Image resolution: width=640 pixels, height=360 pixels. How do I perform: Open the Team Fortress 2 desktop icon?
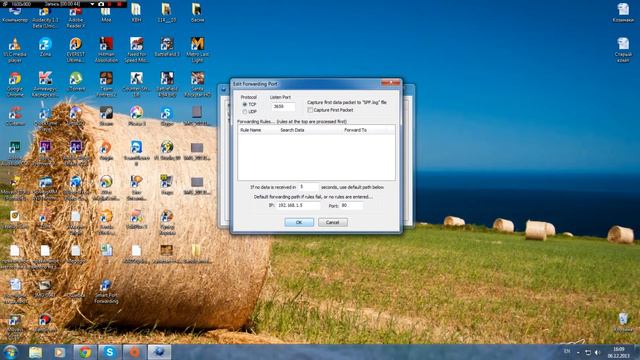point(106,84)
